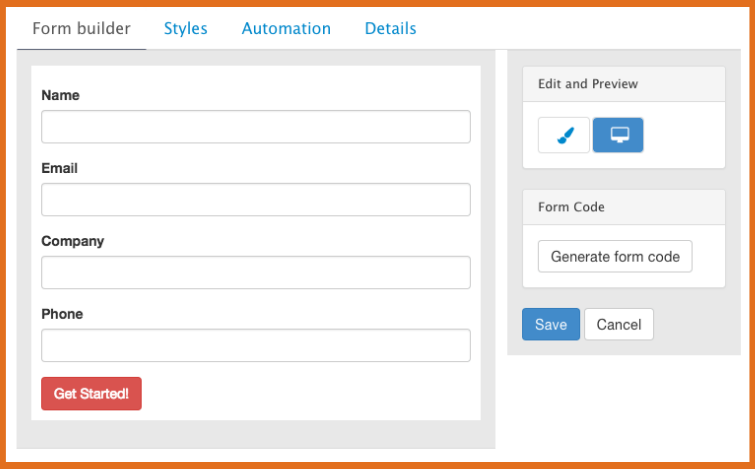Viewport: 755px width, 469px height.
Task: Focus the Email text field
Action: 255,200
